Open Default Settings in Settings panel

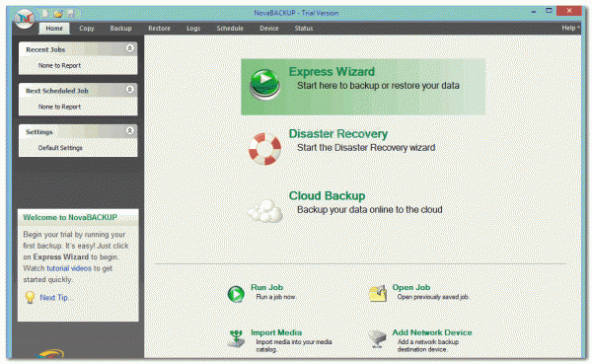click(x=60, y=148)
